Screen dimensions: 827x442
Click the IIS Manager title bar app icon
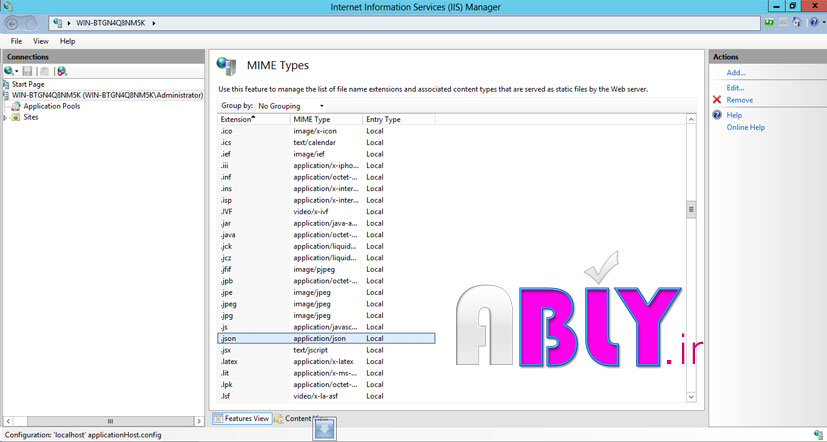click(x=7, y=6)
